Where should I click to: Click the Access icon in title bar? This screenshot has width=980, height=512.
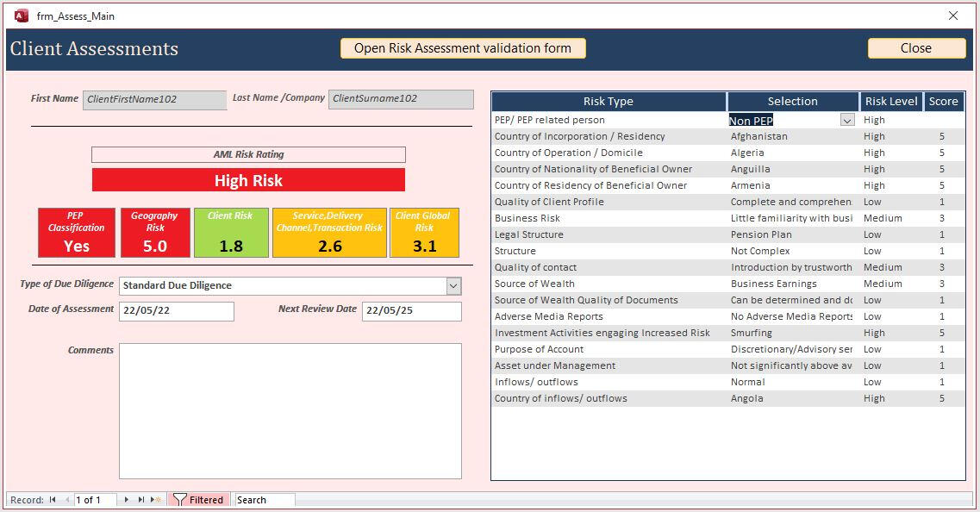pos(22,16)
